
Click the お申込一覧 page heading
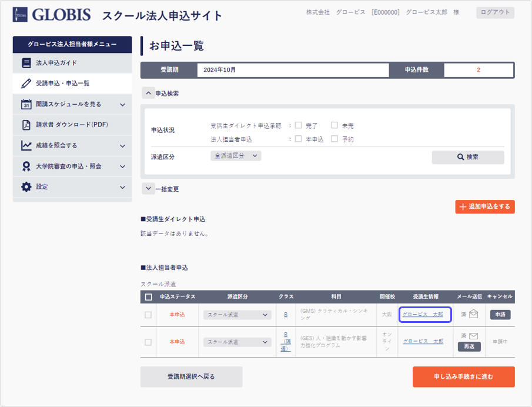pos(177,46)
